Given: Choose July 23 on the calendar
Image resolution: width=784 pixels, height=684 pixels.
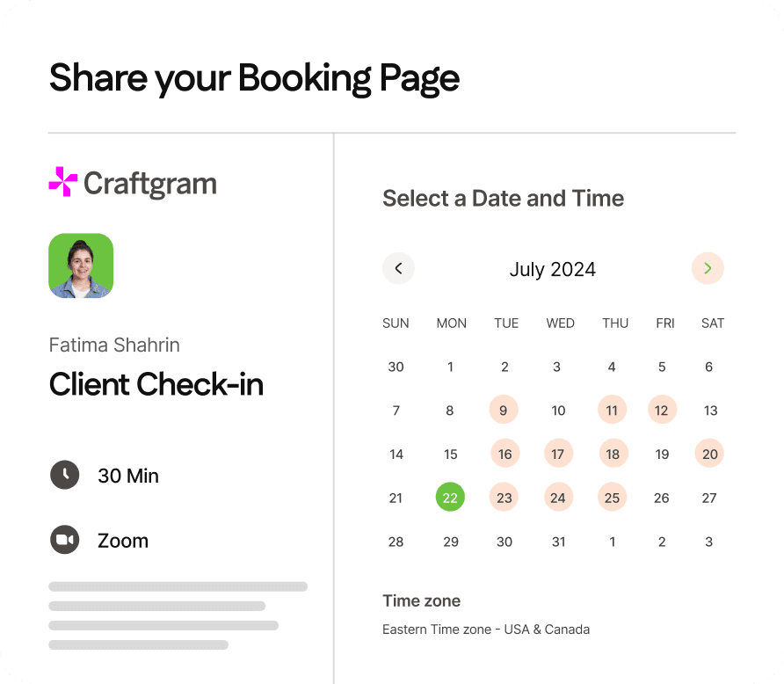Looking at the screenshot, I should click(x=504, y=497).
